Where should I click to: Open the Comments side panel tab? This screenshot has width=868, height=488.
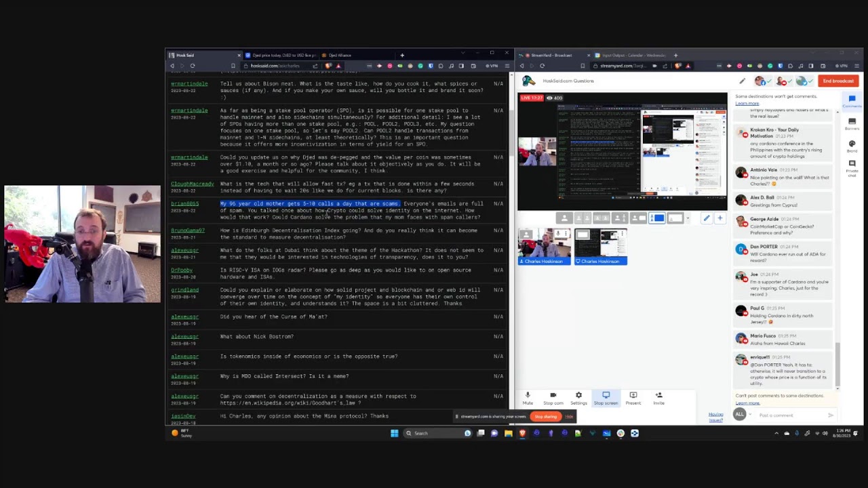pos(852,101)
